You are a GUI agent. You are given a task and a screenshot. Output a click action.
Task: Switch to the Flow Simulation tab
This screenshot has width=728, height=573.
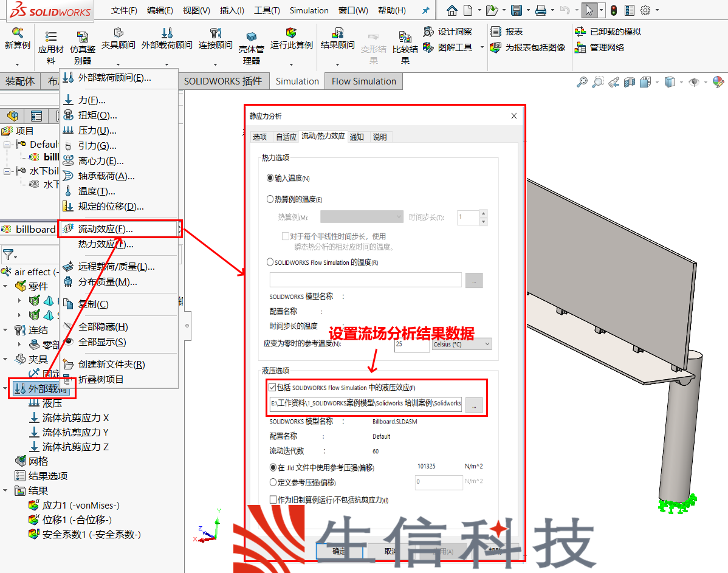(x=364, y=81)
